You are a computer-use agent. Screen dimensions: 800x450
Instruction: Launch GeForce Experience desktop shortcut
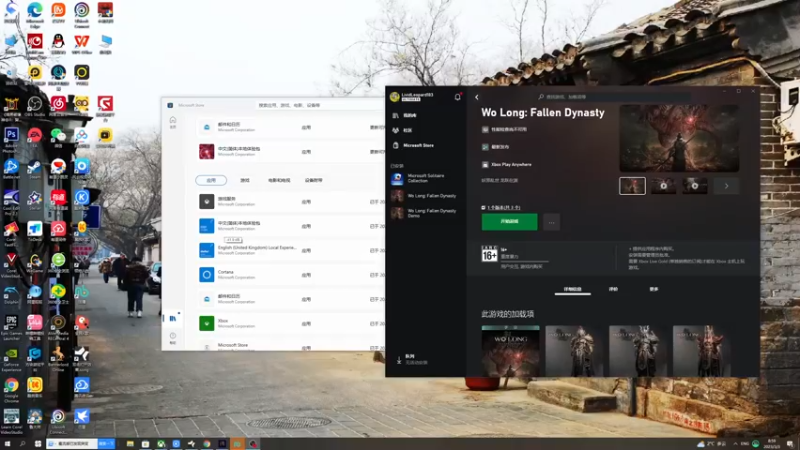[11, 357]
